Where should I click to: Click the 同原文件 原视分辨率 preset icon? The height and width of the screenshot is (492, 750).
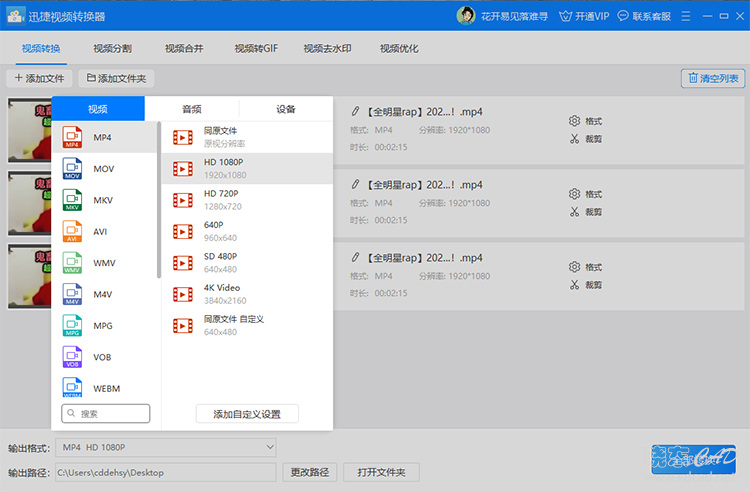(183, 138)
